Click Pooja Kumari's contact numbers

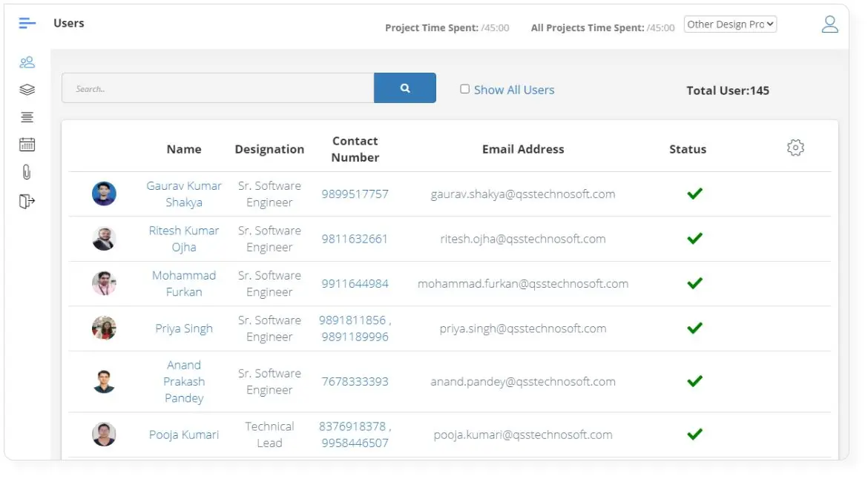coord(355,435)
